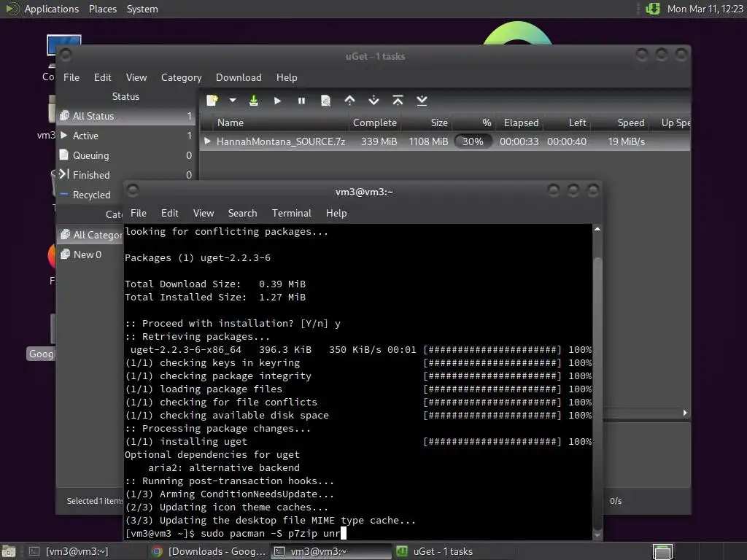Open the uGet Category menu
747x560 pixels.
[x=181, y=77]
